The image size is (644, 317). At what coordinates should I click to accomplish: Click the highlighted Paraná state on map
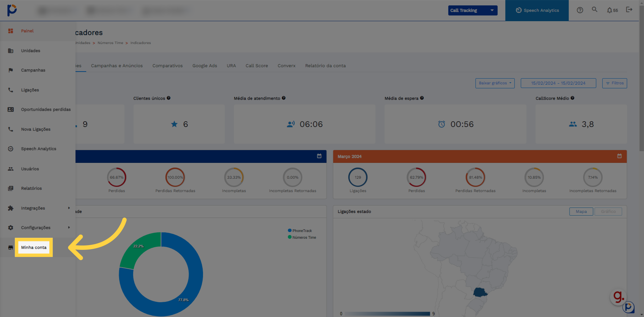(x=480, y=292)
